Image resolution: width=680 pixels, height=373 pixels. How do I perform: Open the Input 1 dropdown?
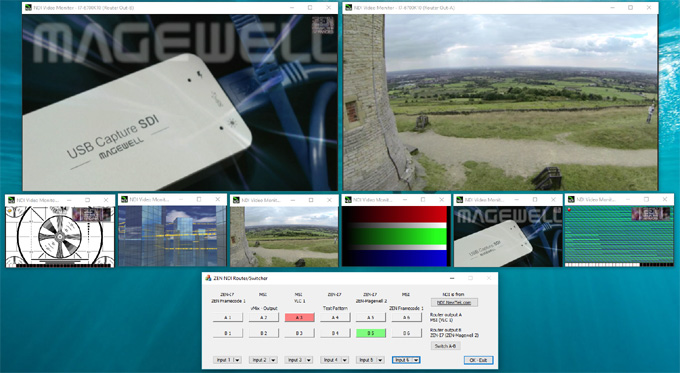pyautogui.click(x=227, y=360)
